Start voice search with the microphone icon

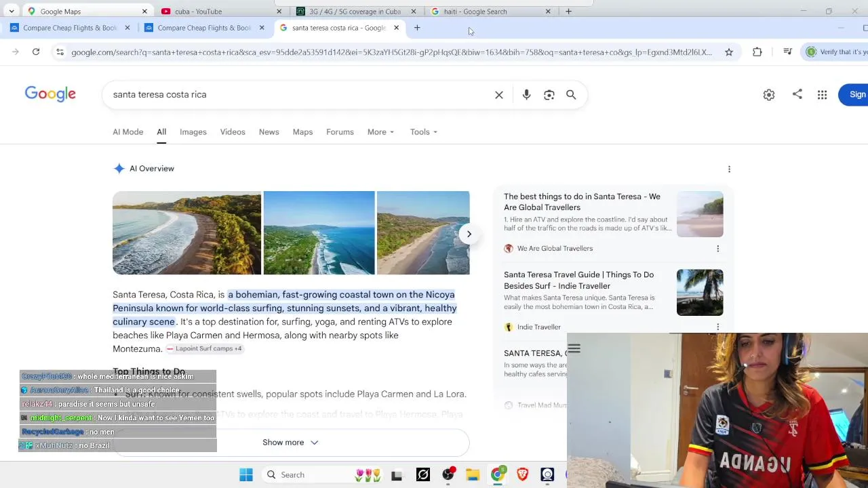pyautogui.click(x=526, y=95)
